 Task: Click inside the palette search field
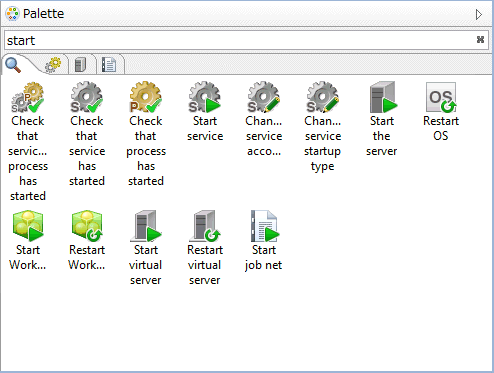pyautogui.click(x=240, y=40)
